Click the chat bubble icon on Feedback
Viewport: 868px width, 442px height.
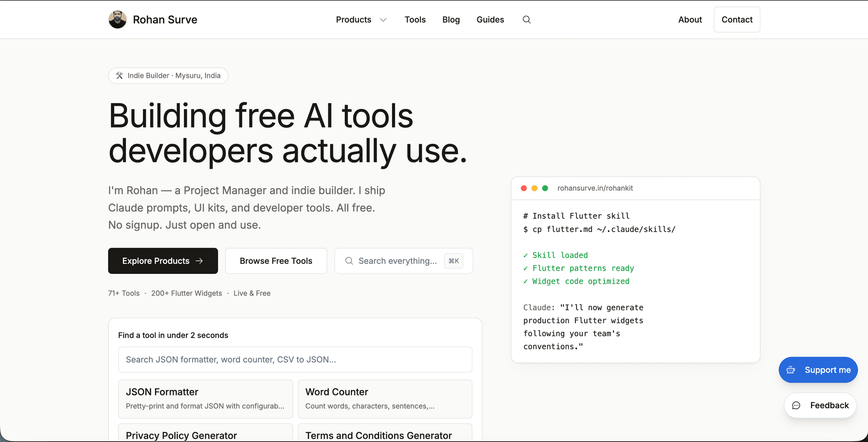pyautogui.click(x=796, y=405)
